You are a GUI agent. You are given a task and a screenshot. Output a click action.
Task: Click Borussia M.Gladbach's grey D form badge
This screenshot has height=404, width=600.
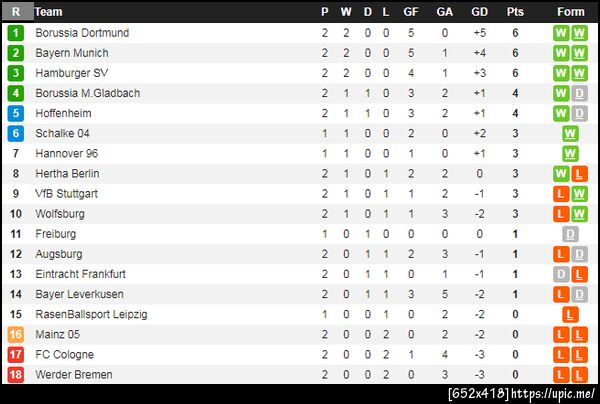[579, 93]
